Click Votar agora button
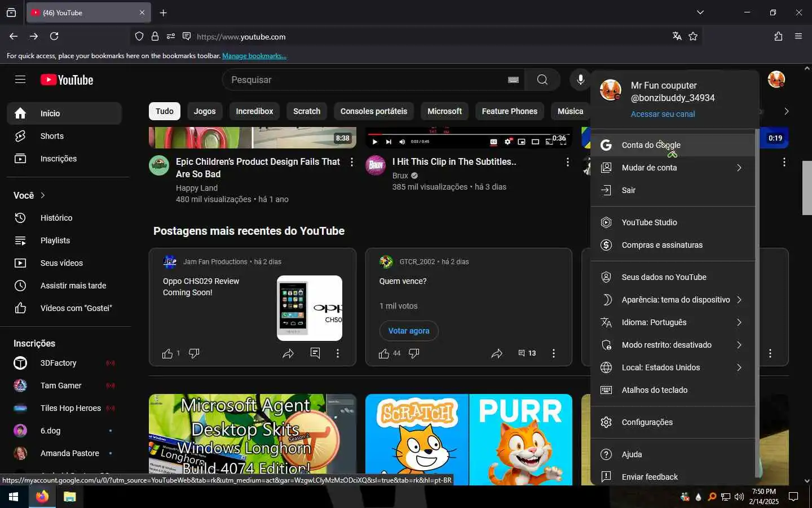This screenshot has height=508, width=812. (409, 331)
